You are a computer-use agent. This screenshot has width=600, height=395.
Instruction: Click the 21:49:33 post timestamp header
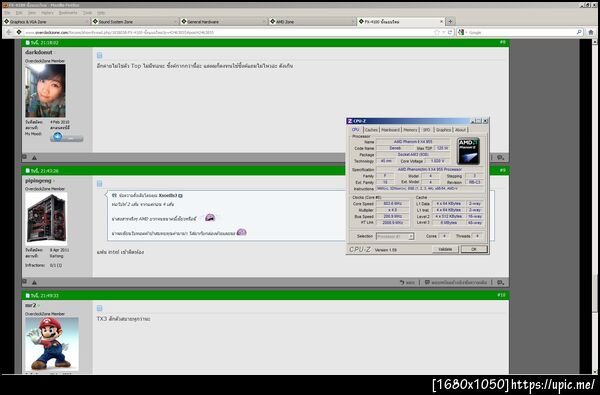point(42,295)
